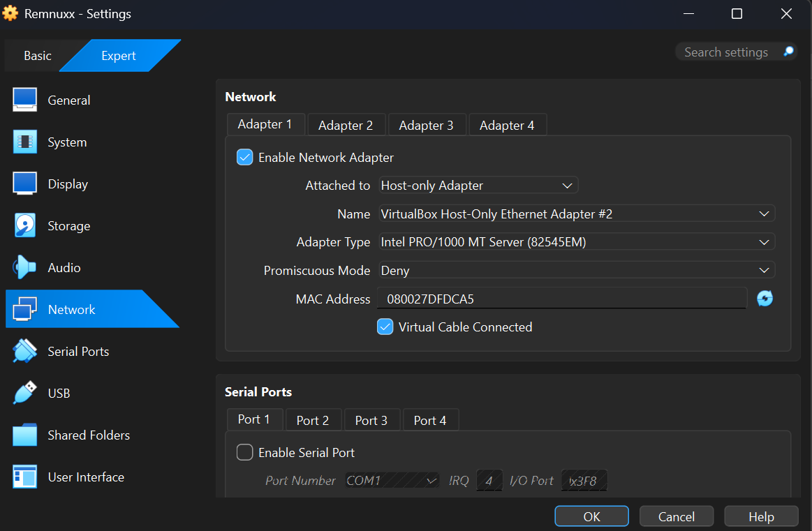Generate new random MAC address

point(765,299)
